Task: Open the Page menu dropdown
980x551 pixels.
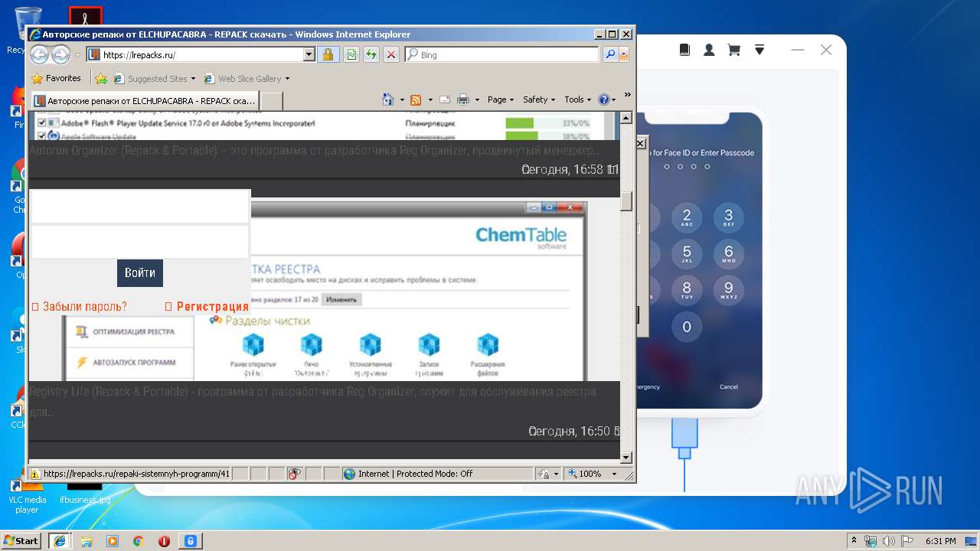Action: [x=501, y=99]
